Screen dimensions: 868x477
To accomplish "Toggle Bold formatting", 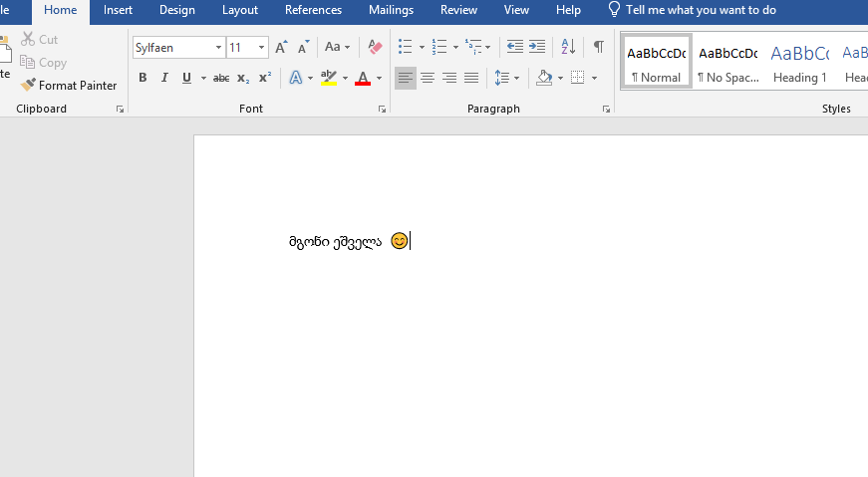I will (x=143, y=78).
